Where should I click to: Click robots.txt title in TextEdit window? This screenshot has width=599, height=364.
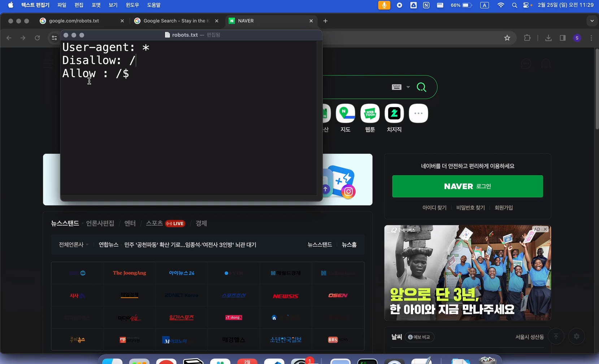pos(185,35)
